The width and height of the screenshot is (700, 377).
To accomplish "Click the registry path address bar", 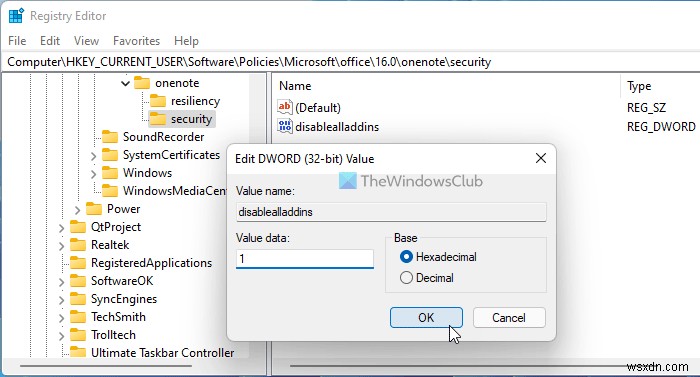I will (x=350, y=62).
